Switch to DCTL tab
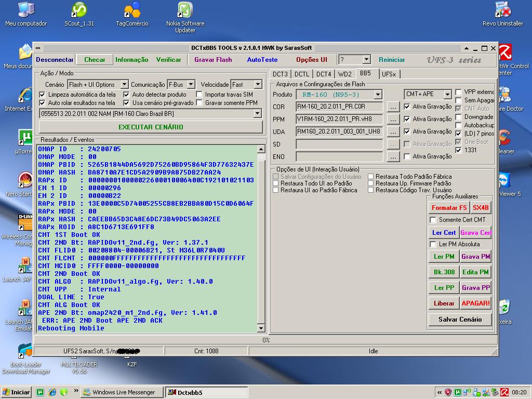This screenshot has width=532, height=399. click(x=302, y=74)
